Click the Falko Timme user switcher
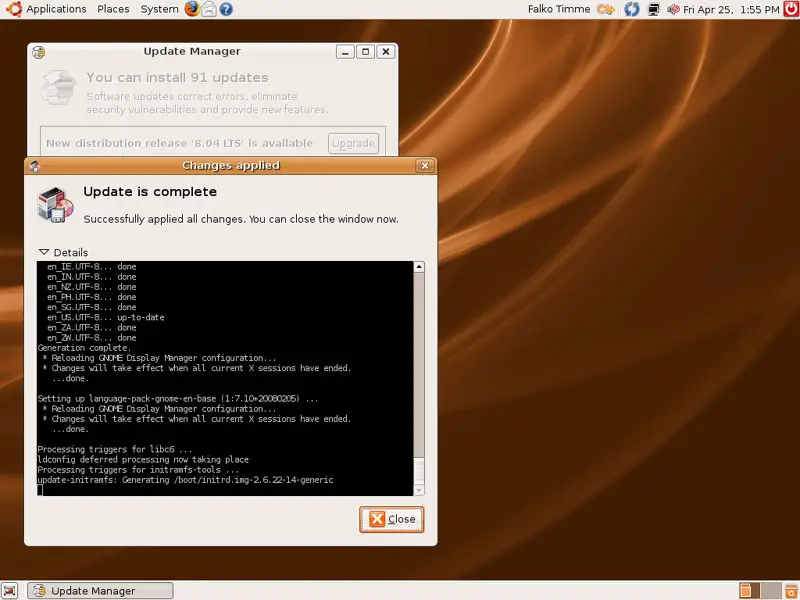The height and width of the screenshot is (600, 800). 559,9
